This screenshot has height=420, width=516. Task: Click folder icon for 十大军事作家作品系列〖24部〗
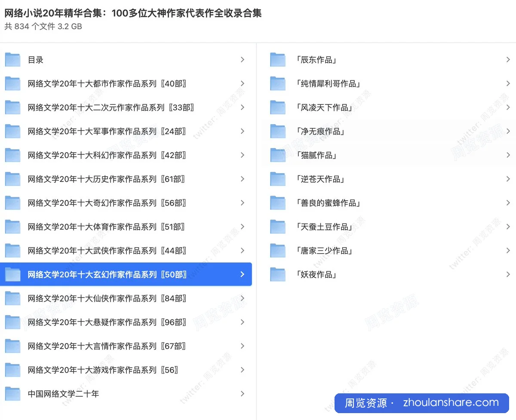coord(13,131)
